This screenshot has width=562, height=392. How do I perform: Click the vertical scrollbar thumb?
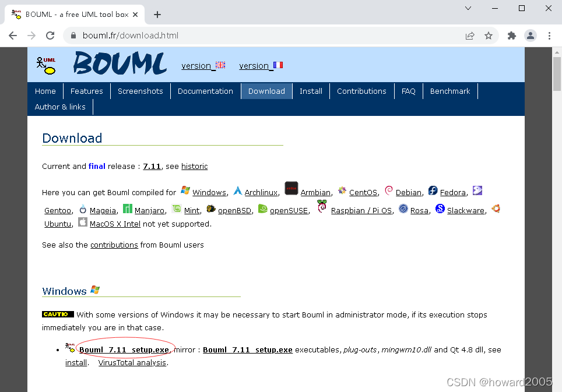(x=557, y=73)
